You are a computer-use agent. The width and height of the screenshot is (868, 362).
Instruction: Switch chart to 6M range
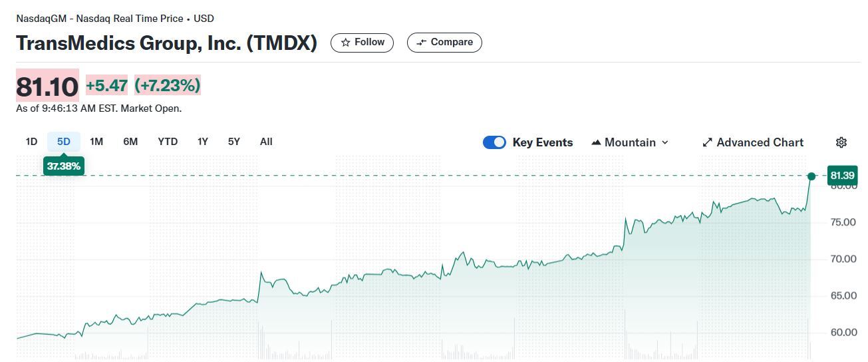pos(130,142)
